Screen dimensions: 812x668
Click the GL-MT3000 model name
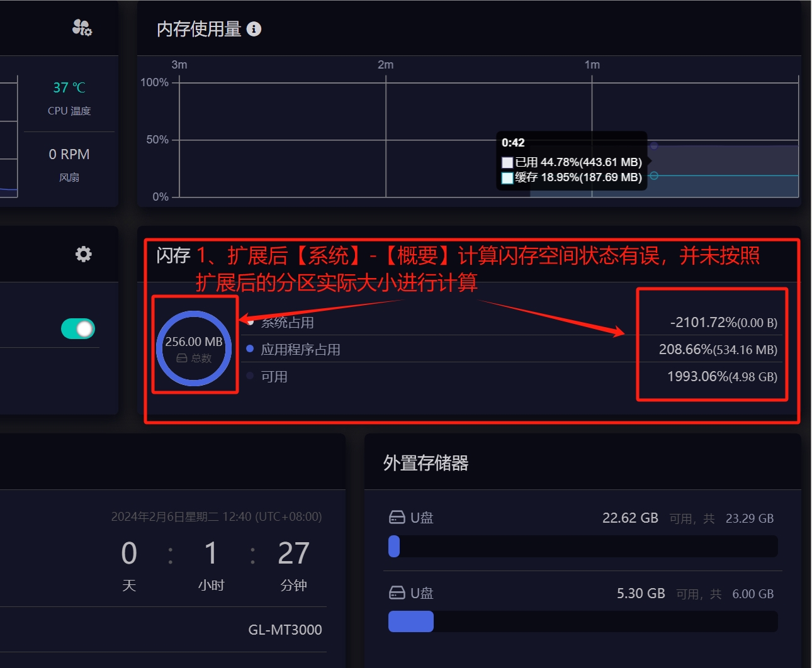click(285, 630)
